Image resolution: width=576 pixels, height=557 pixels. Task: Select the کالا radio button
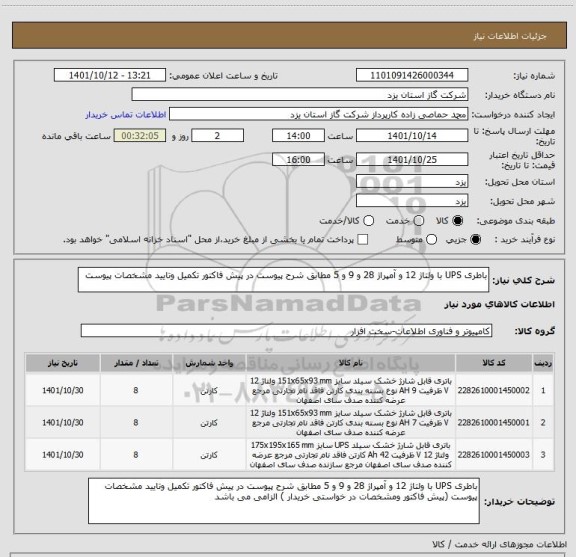[x=458, y=220]
